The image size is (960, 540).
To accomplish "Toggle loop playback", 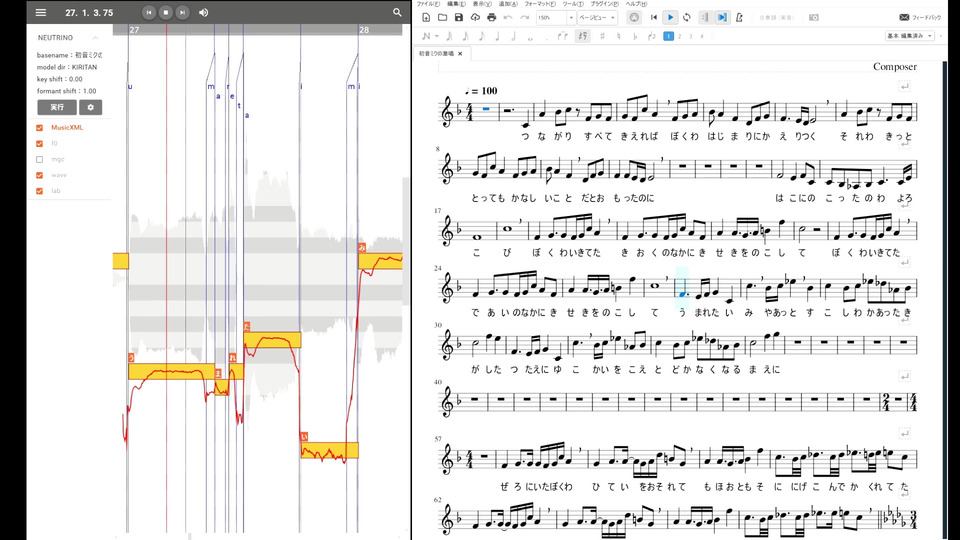I will (x=687, y=18).
